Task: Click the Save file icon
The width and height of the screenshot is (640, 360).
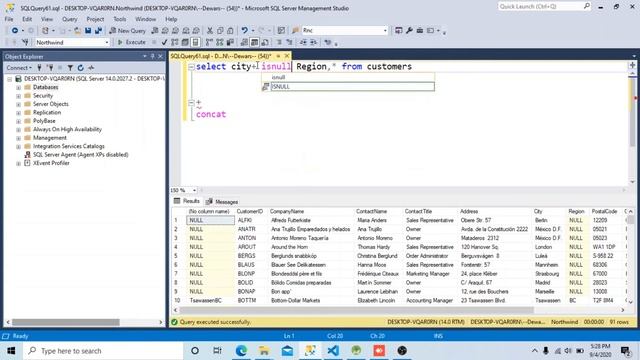Action: pyautogui.click(x=88, y=31)
